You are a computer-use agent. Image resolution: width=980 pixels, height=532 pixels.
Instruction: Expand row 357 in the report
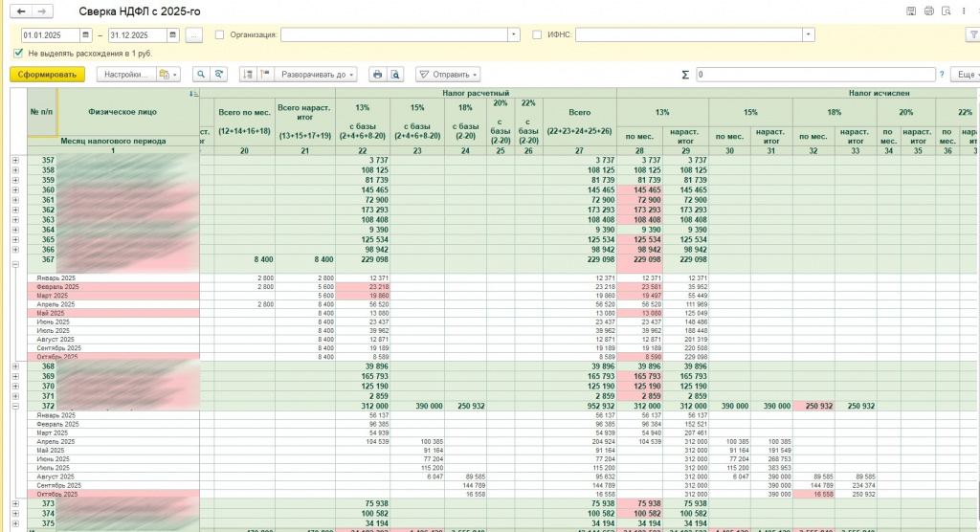coord(14,160)
